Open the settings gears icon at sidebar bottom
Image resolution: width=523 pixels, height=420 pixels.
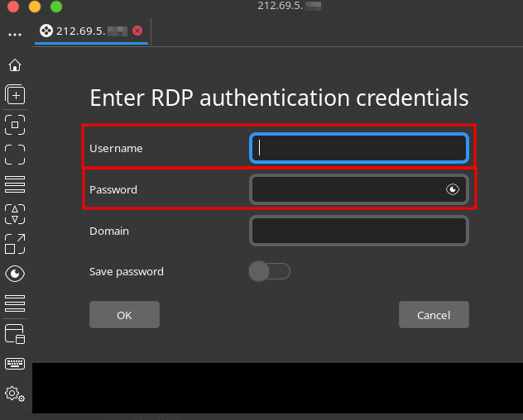(x=15, y=394)
